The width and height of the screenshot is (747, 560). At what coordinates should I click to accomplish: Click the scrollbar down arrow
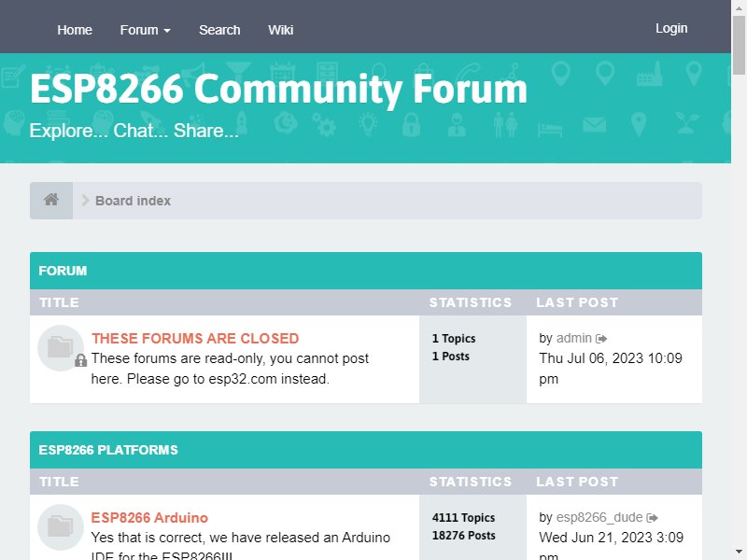click(x=739, y=553)
